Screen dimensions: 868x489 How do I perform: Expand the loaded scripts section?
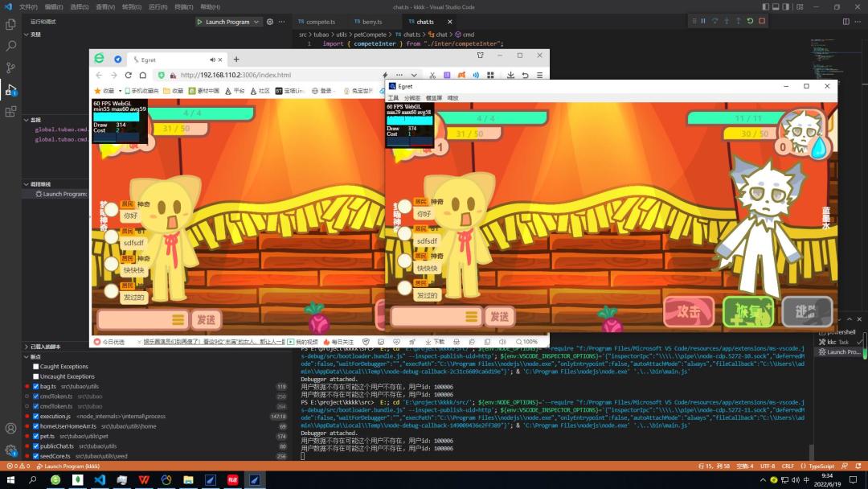(43, 347)
